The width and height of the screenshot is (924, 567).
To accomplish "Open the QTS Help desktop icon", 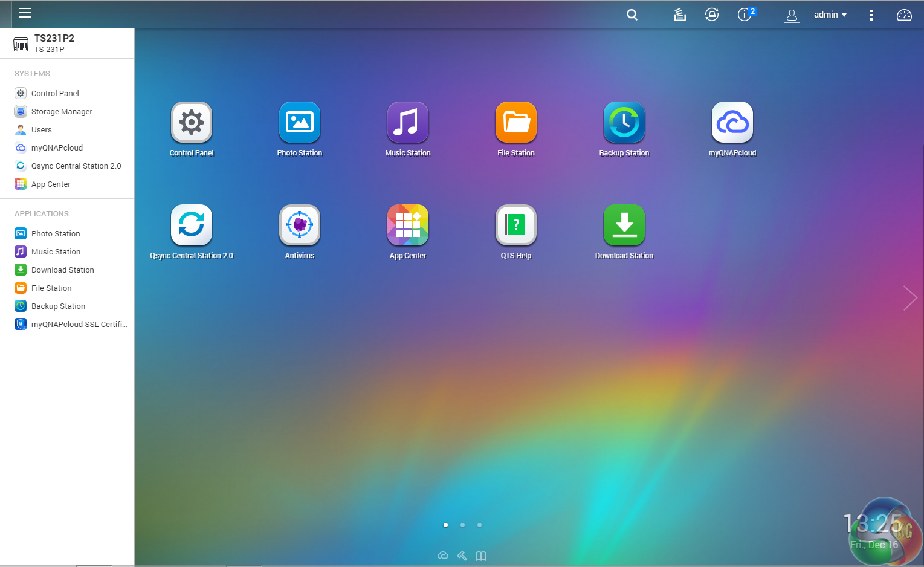I will point(516,225).
